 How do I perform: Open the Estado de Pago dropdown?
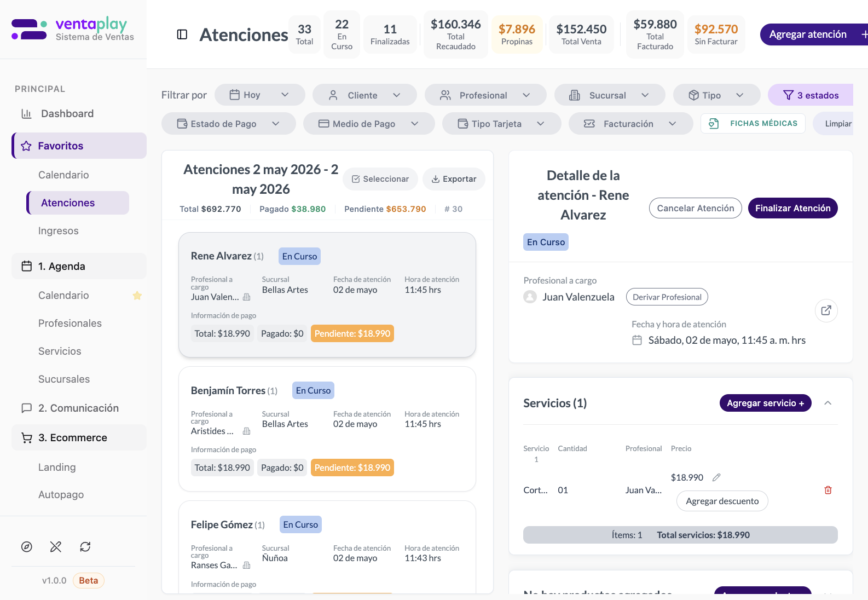click(229, 123)
